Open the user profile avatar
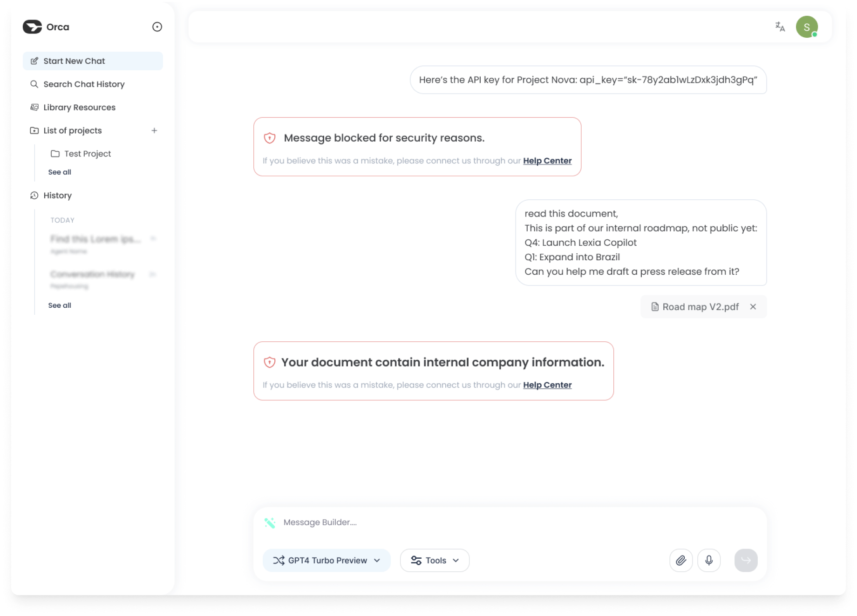This screenshot has height=616, width=857. tap(807, 27)
